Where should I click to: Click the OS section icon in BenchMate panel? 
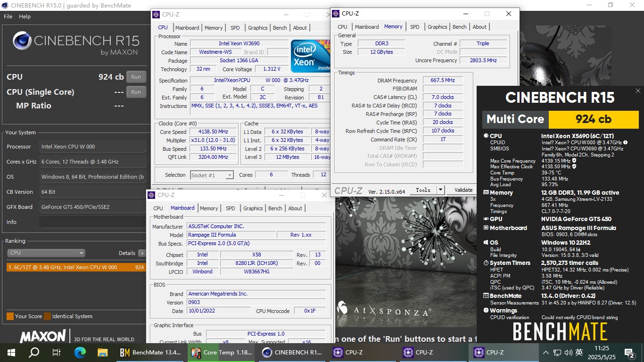click(x=486, y=242)
